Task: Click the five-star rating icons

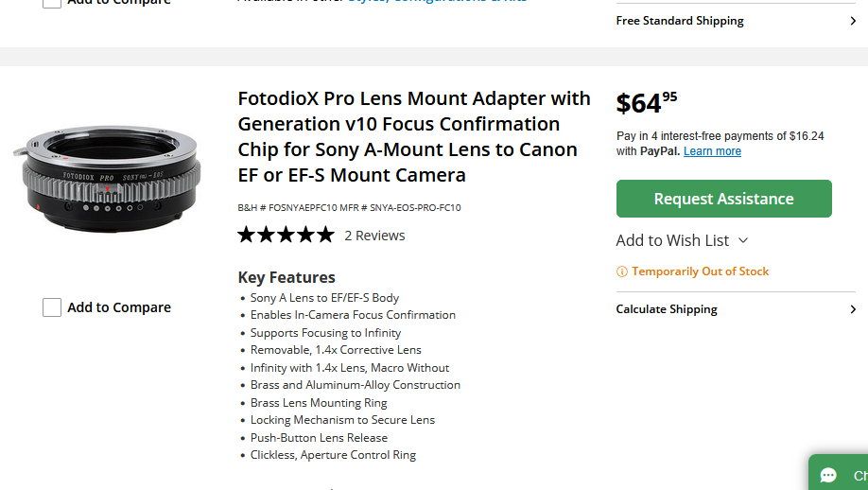Action: [x=286, y=236]
